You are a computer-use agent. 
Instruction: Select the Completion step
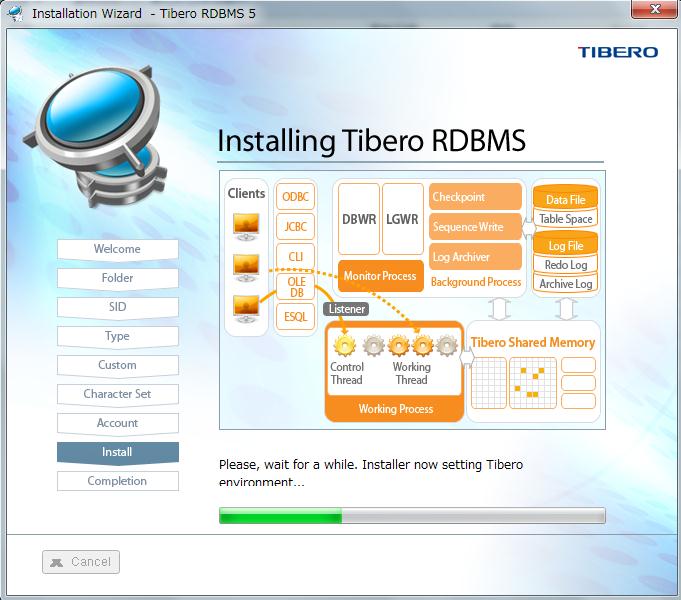(x=117, y=481)
